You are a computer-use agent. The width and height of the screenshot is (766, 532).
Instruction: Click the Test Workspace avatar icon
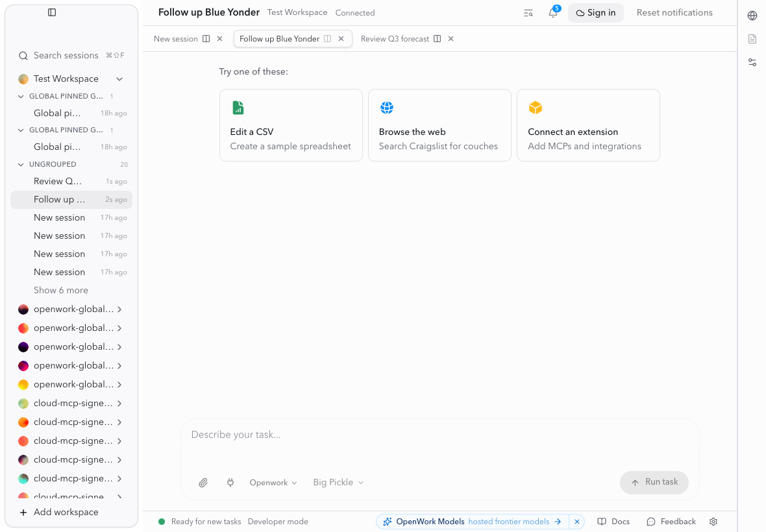pyautogui.click(x=23, y=79)
